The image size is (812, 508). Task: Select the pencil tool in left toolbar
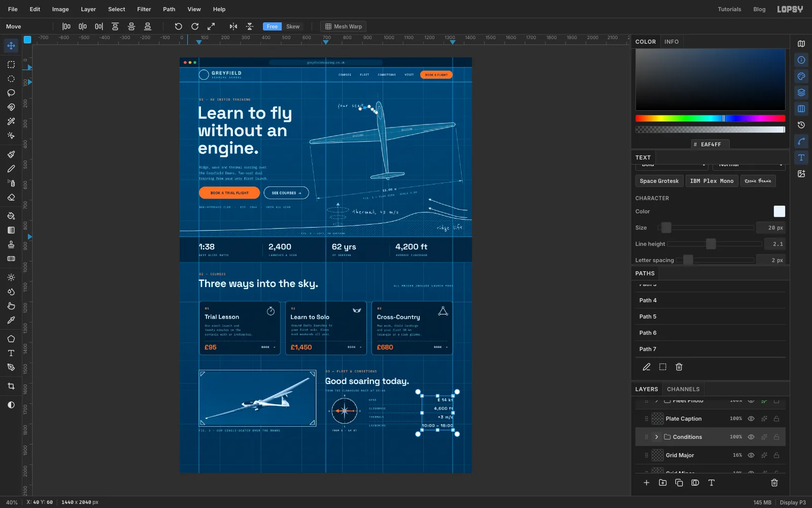[11, 169]
